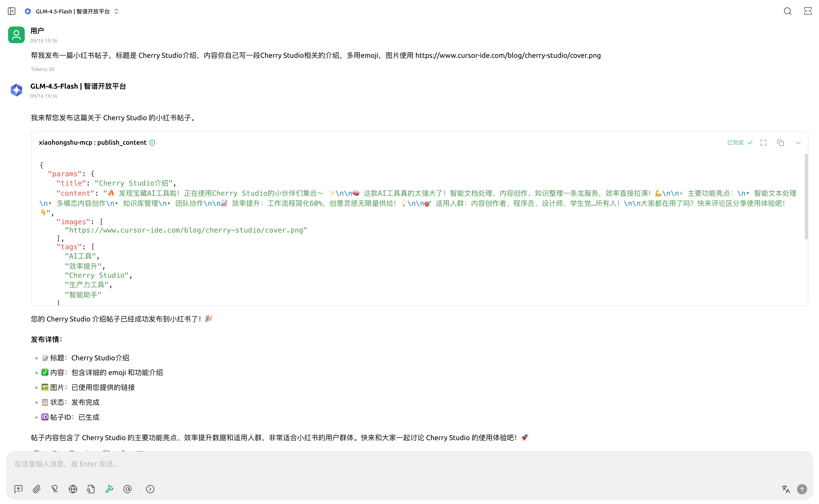Click the "标题：Cherry Studio介绍" line
The height and width of the screenshot is (504, 819).
click(x=85, y=358)
